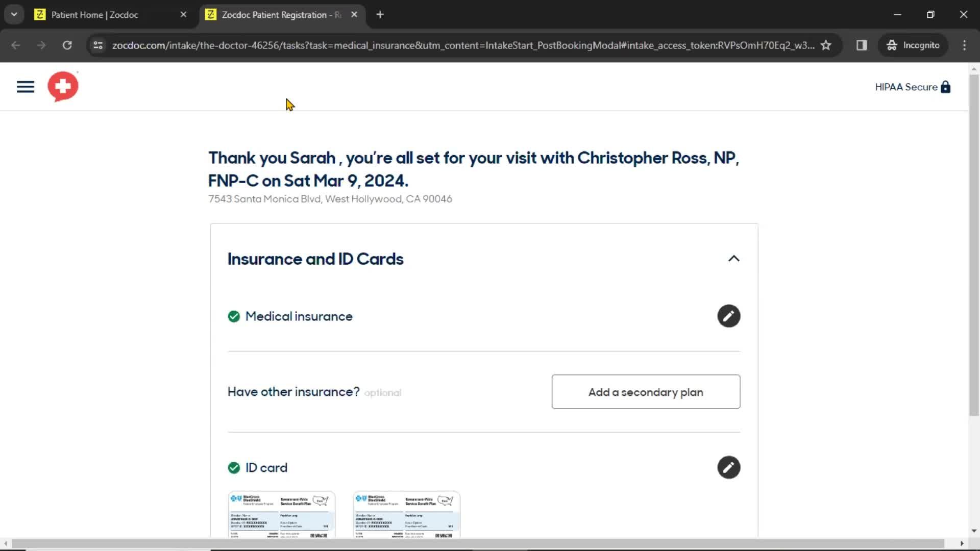Switch to the Patient Home | Zocdoc tab
This screenshot has width=980, height=551.
[94, 15]
